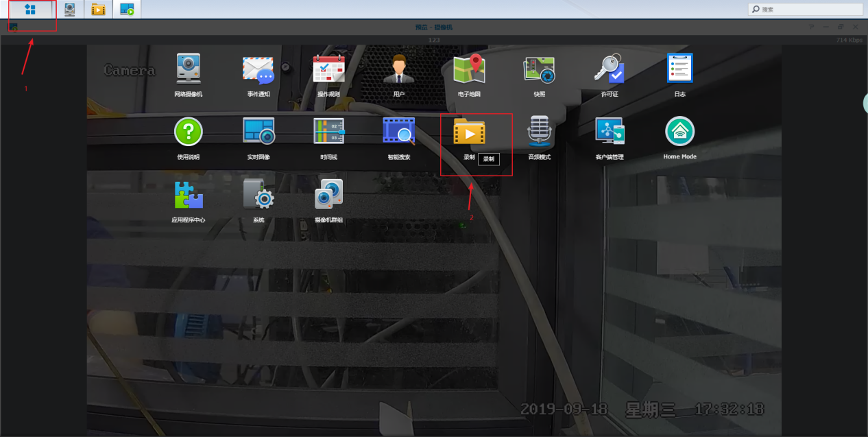Open IP Camera (网络摄像机) app
The height and width of the screenshot is (437, 868).
189,69
